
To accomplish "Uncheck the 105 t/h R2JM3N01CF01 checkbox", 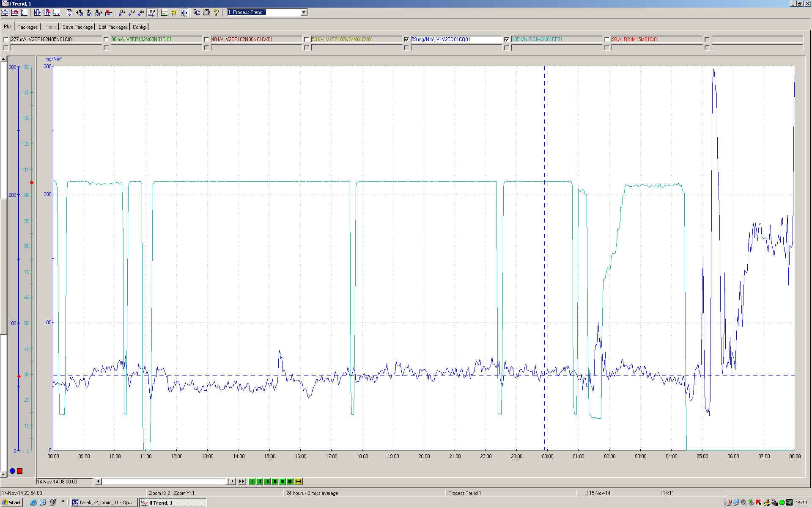I will click(x=507, y=39).
